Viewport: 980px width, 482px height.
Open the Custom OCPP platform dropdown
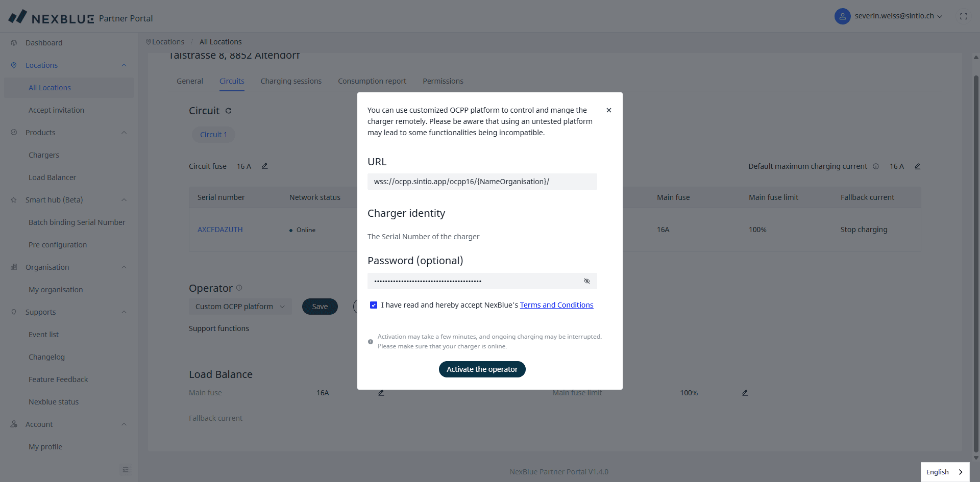click(240, 307)
